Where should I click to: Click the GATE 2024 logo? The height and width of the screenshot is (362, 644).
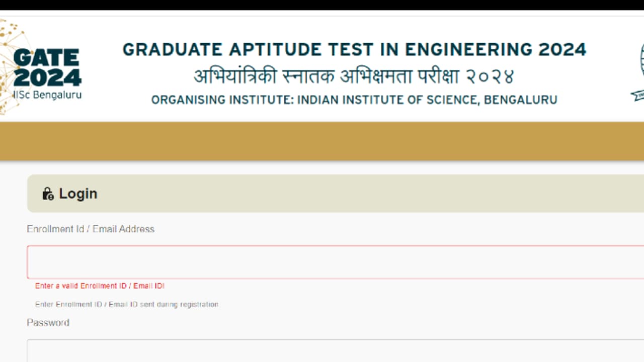point(47,67)
